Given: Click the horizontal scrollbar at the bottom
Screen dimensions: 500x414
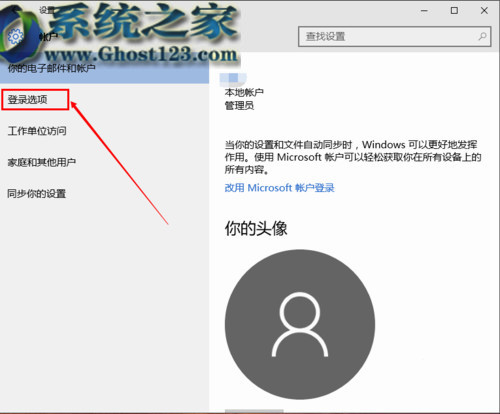Looking at the screenshot, I should click(254, 411).
